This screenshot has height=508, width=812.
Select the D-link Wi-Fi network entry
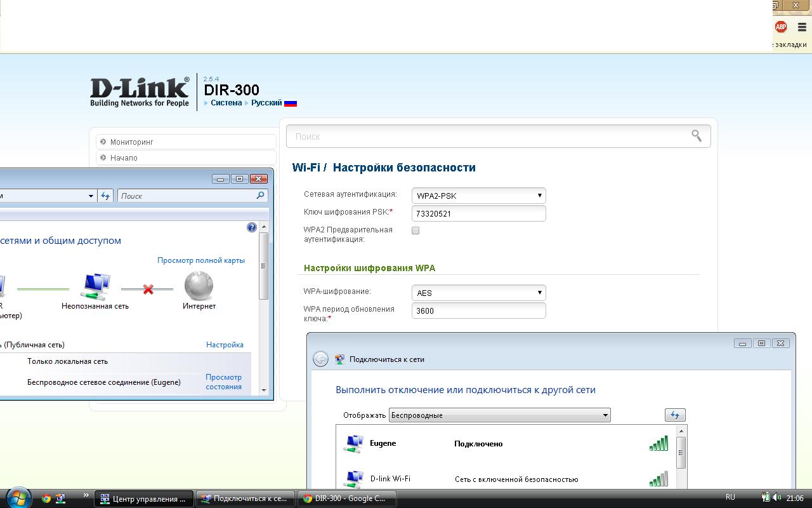(x=506, y=479)
